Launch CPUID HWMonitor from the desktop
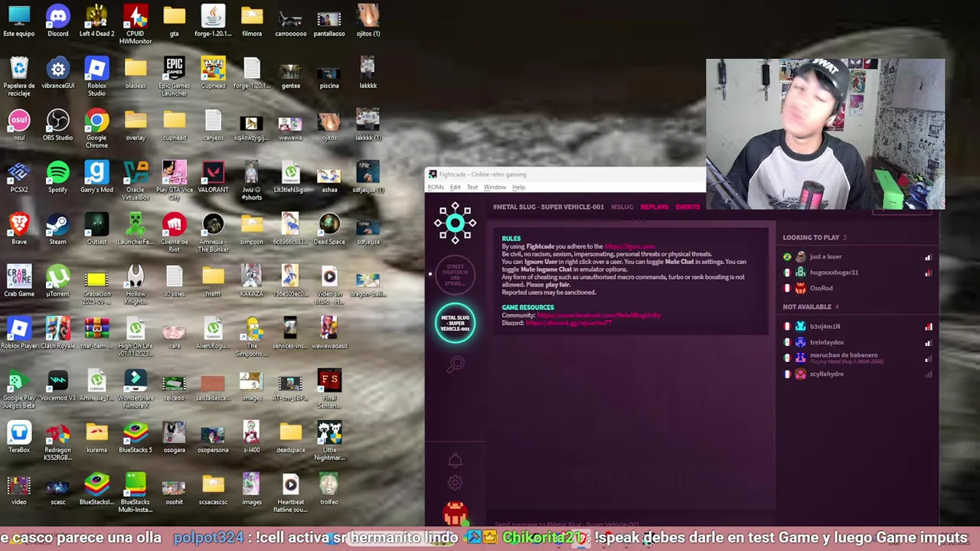Image resolution: width=980 pixels, height=551 pixels. [x=136, y=24]
